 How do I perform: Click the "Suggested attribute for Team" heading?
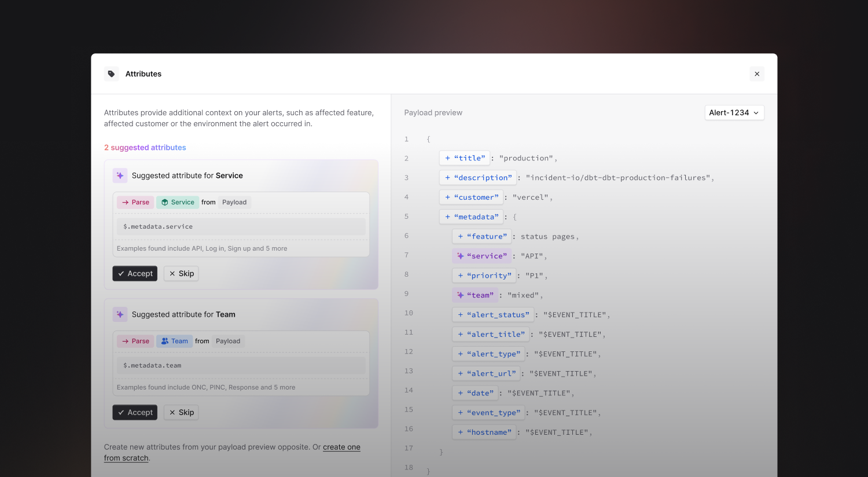click(x=183, y=314)
